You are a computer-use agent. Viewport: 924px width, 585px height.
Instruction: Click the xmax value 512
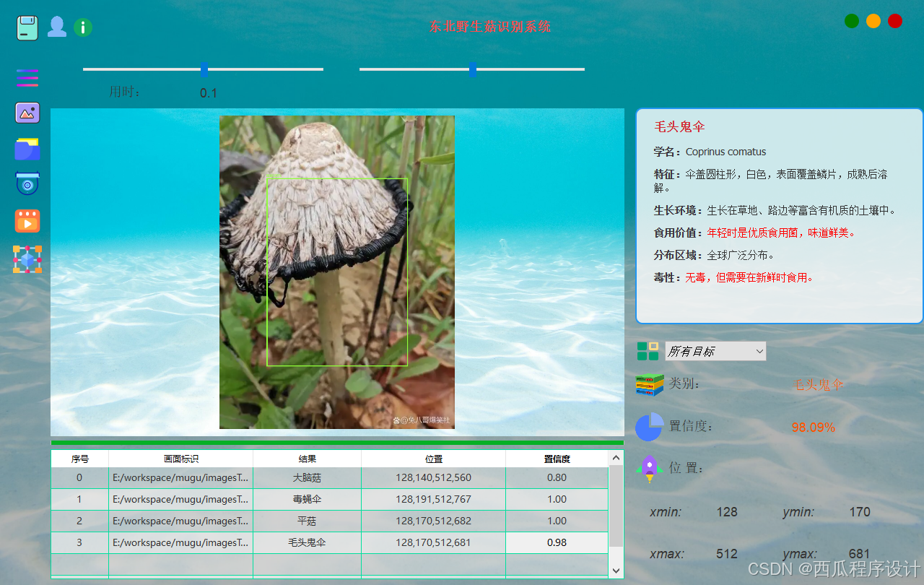(727, 554)
